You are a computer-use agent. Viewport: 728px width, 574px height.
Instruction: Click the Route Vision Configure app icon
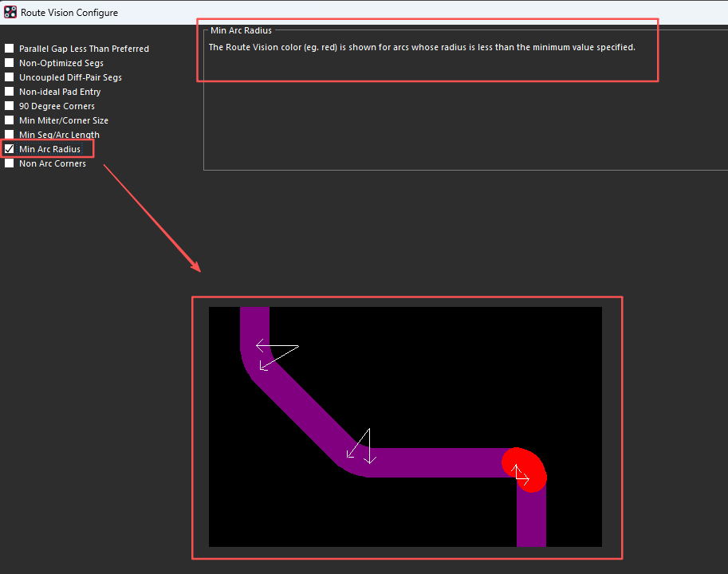click(x=10, y=12)
